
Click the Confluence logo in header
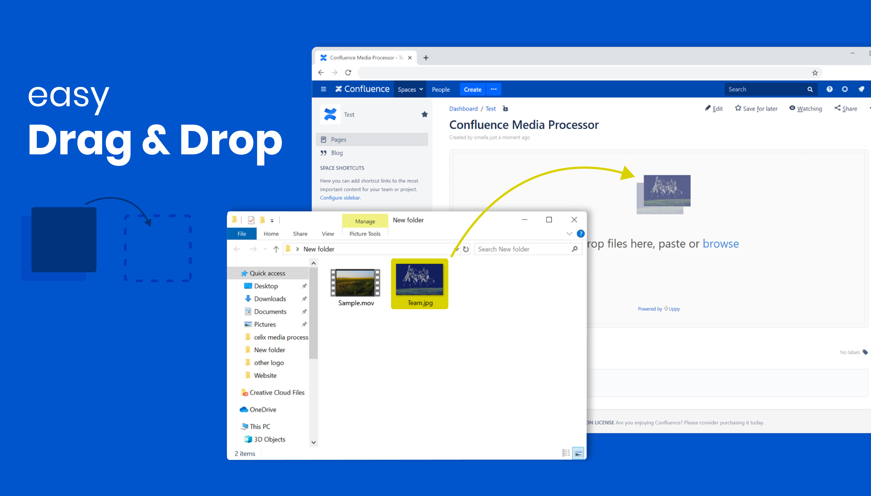tap(362, 89)
